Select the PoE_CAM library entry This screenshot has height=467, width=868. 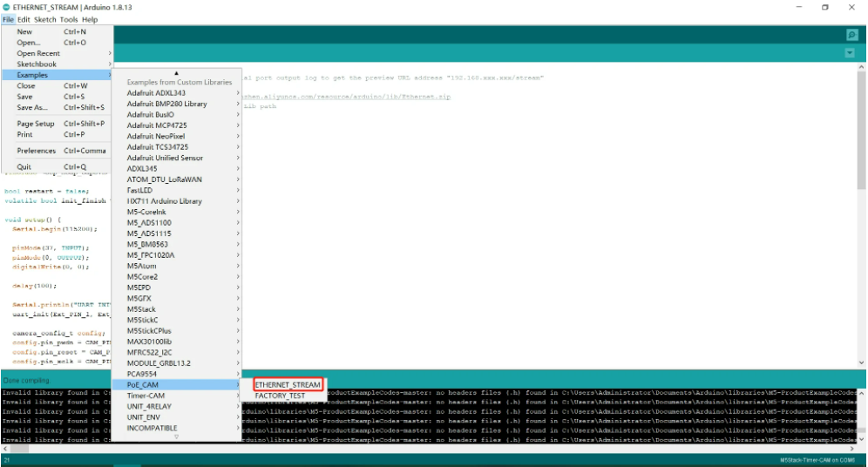(177, 384)
